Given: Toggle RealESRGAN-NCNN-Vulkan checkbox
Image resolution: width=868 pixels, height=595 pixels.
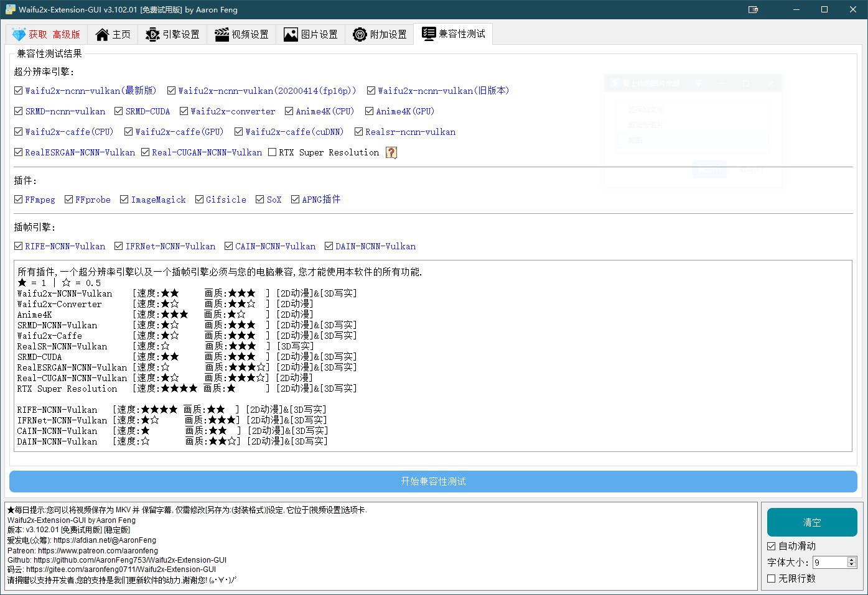Looking at the screenshot, I should 19,152.
